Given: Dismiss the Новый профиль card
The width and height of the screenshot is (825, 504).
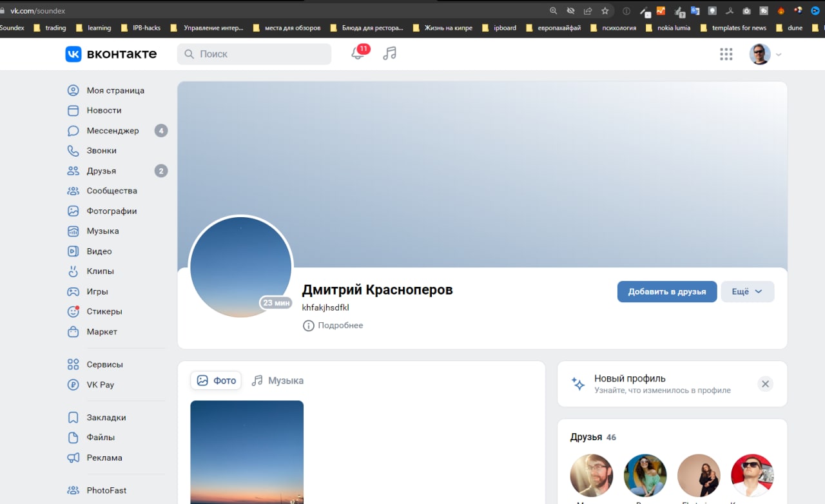Looking at the screenshot, I should click(765, 384).
